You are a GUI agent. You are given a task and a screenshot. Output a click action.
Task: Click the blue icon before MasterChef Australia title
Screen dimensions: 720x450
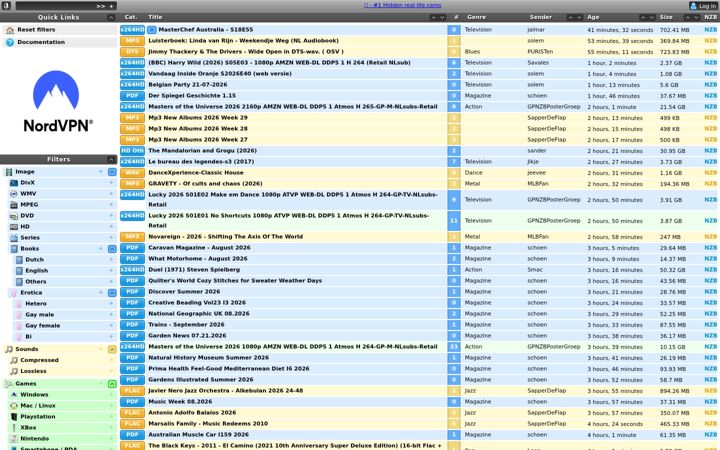coord(152,30)
